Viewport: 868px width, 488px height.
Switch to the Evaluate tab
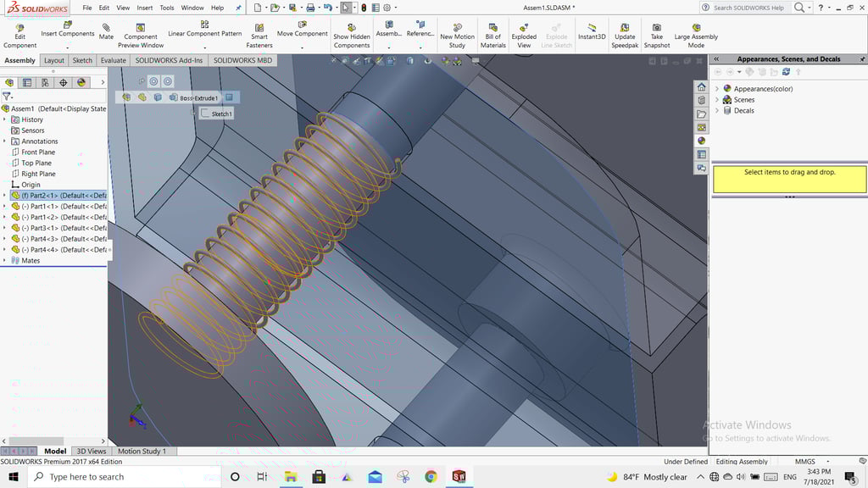point(113,61)
